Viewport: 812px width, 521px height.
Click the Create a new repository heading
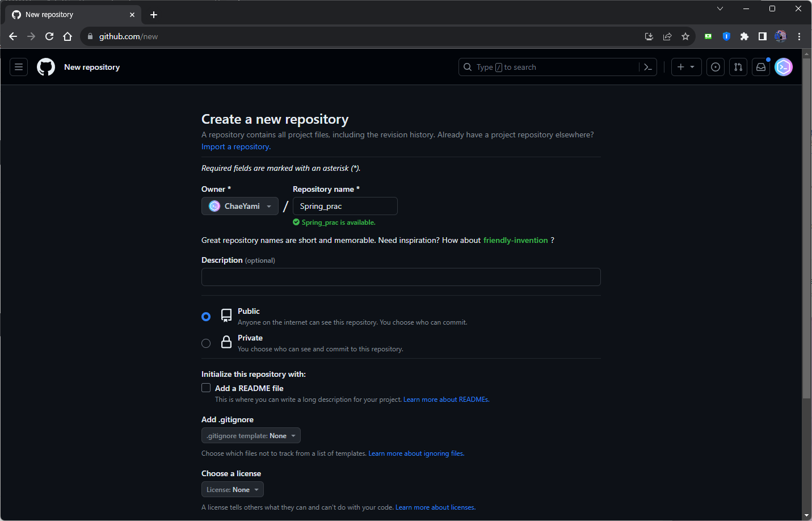click(x=275, y=119)
